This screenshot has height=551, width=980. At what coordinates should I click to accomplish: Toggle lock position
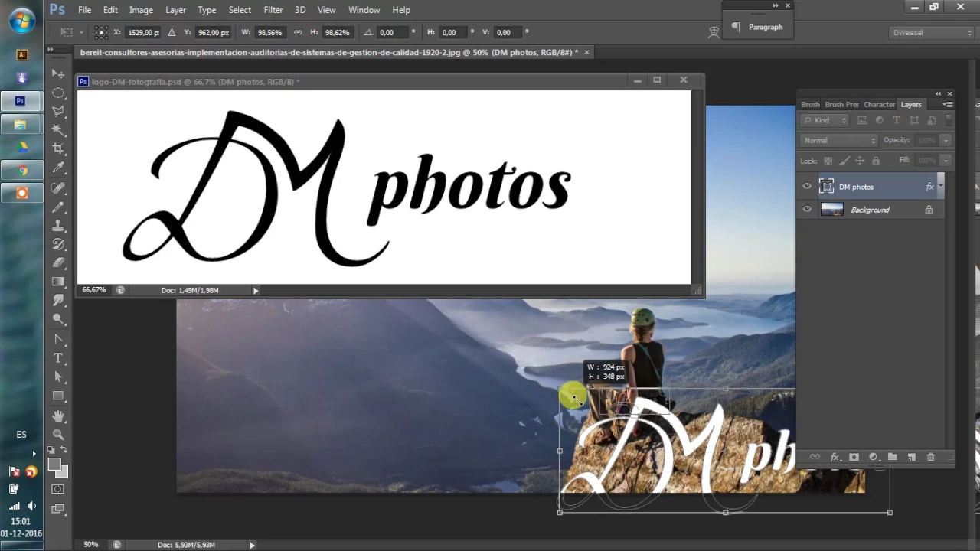[x=860, y=161]
